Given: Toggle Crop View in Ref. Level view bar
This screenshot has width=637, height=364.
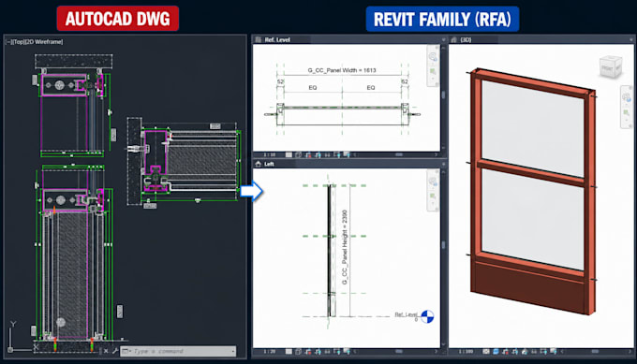Looking at the screenshot, I should 308,155.
